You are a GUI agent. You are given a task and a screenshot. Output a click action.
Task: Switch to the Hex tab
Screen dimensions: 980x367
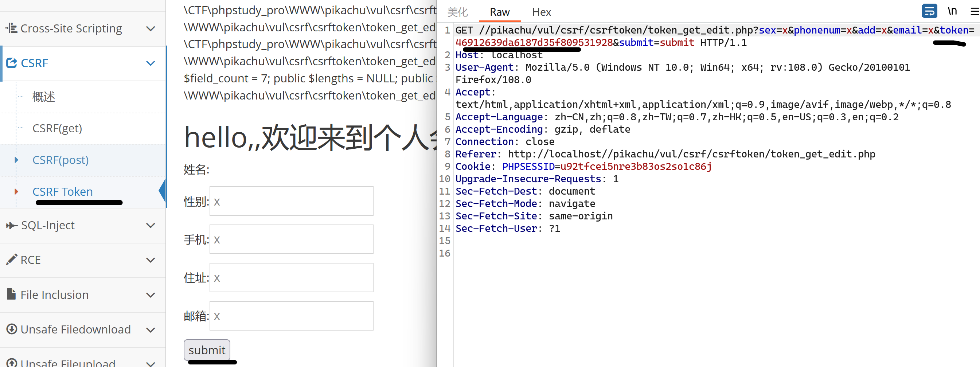click(541, 12)
